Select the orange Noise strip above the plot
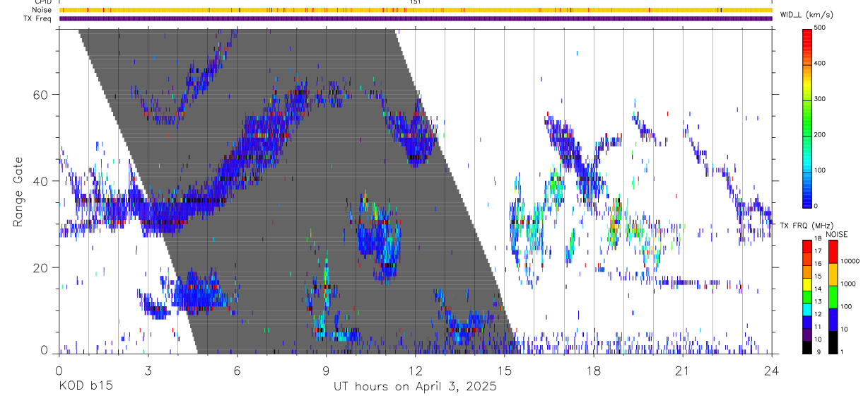Image resolution: width=868 pixels, height=401 pixels. pos(416,10)
